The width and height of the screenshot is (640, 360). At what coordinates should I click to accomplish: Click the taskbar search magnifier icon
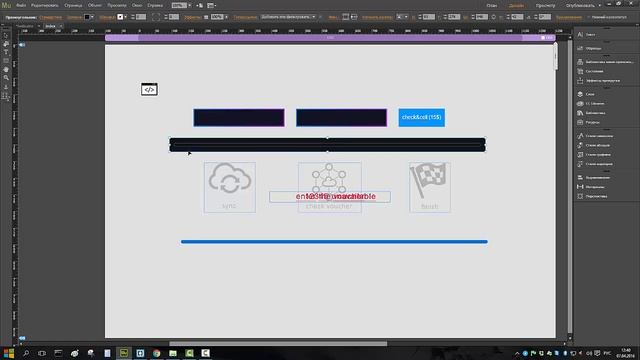[x=26, y=353]
